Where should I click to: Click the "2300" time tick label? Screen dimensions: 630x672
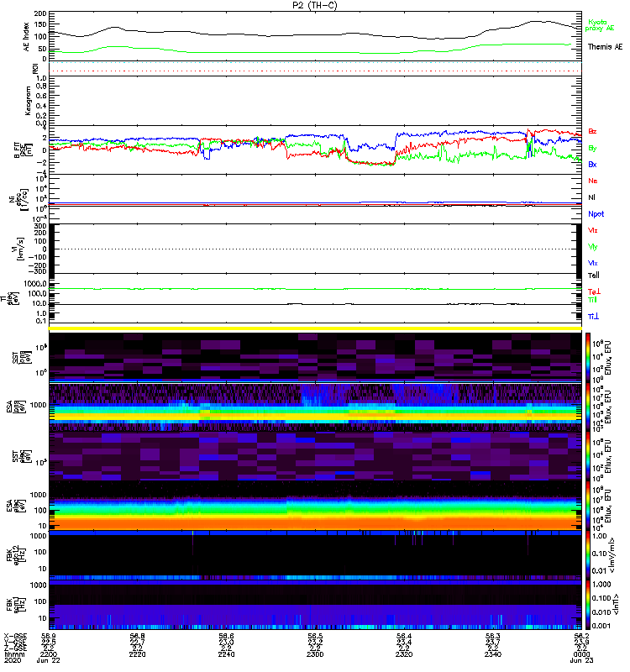coord(315,654)
